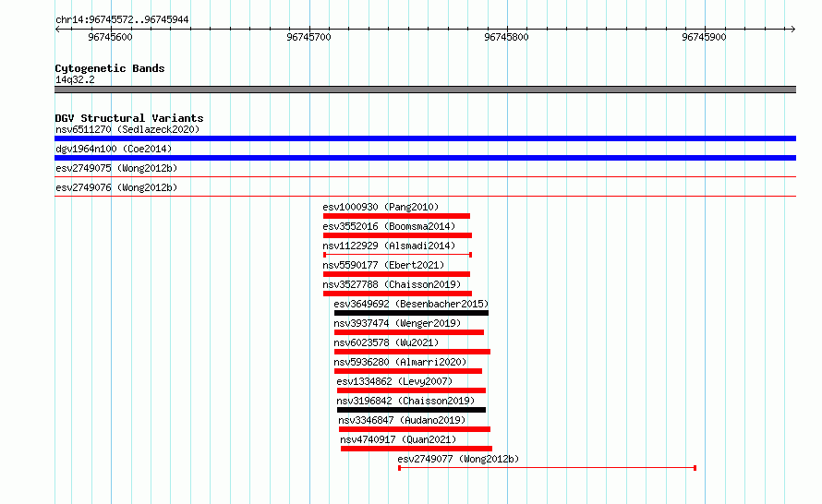Select the black bar under esv3649692
Image resolution: width=822 pixels, height=504 pixels.
[x=411, y=313]
